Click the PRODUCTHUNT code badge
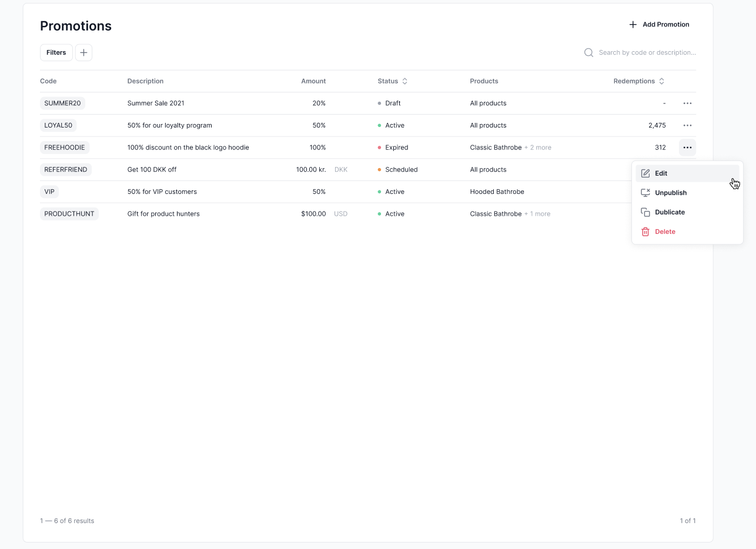Image resolution: width=756 pixels, height=549 pixels. click(x=69, y=214)
